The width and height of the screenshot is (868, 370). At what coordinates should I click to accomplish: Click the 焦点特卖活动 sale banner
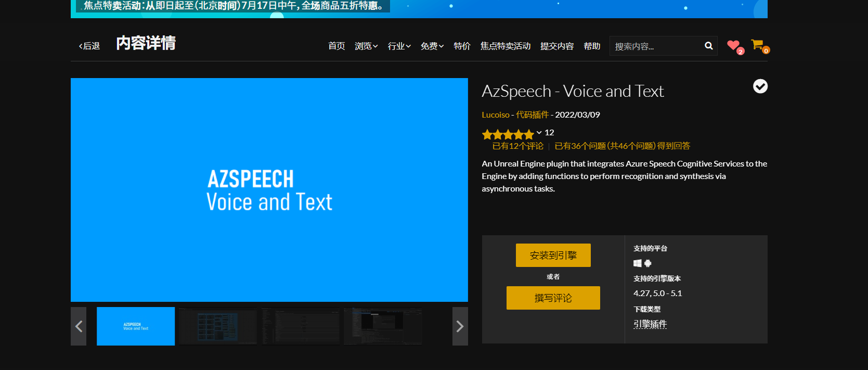pos(419,9)
